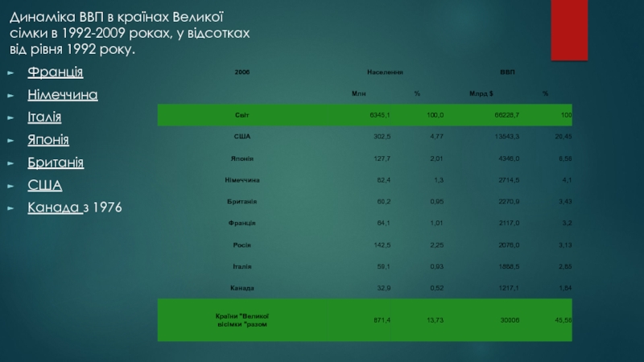Select the Британія link in the bullet list
This screenshot has height=362, width=644.
(x=56, y=163)
